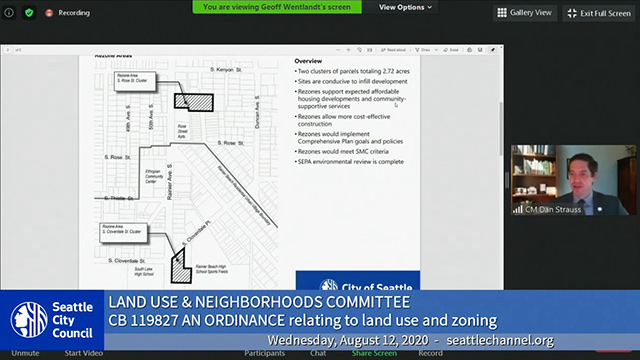Click the fit-to-page icon in PDF toolbar
The height and width of the screenshot is (360, 640).
pyautogui.click(x=369, y=50)
